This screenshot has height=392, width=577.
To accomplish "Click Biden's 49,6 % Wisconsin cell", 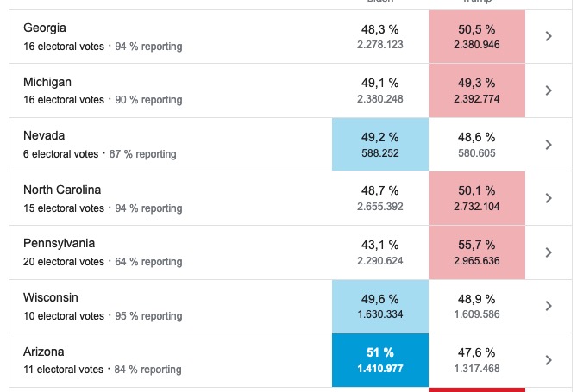I will [x=379, y=306].
